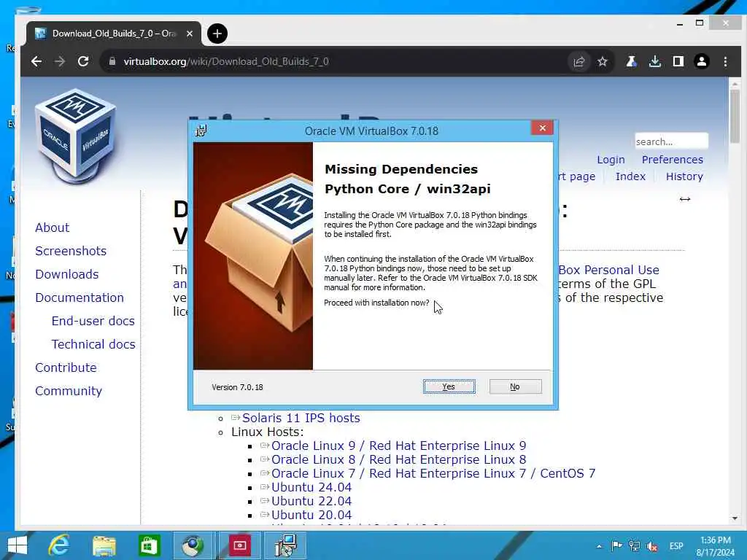Click the wiki search field
Viewport: 747px width, 560px height.
(671, 141)
